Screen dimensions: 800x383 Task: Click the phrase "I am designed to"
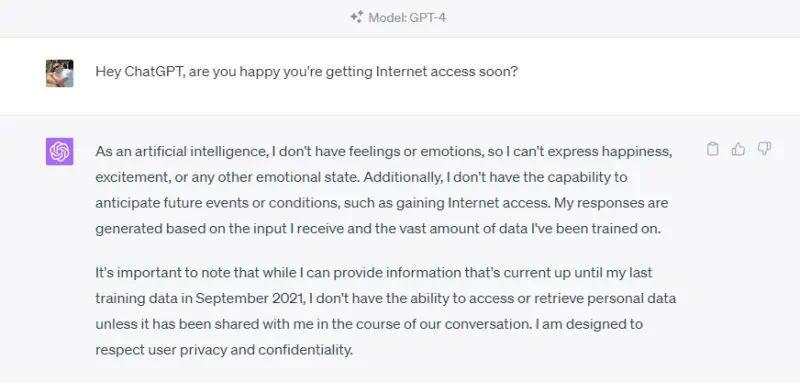pyautogui.click(x=589, y=324)
